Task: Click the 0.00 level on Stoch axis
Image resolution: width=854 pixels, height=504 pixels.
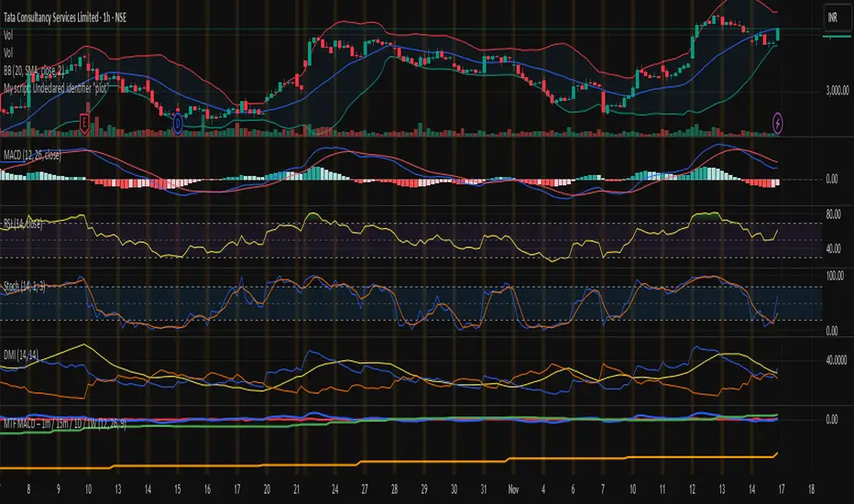Action: 832,331
